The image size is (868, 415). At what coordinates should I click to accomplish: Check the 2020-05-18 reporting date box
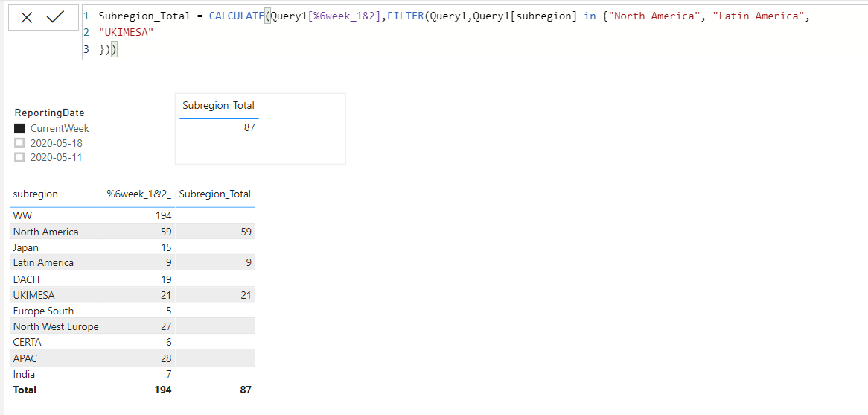pos(19,143)
